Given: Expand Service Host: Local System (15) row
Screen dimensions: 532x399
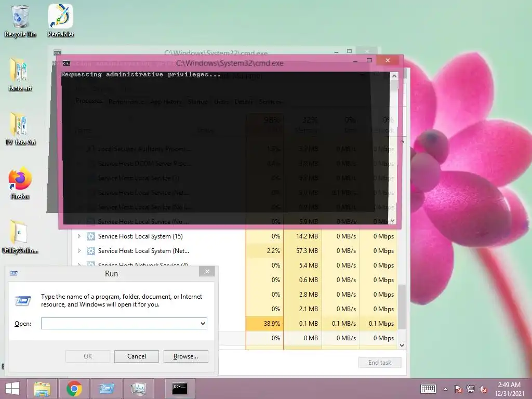Looking at the screenshot, I should click(79, 236).
